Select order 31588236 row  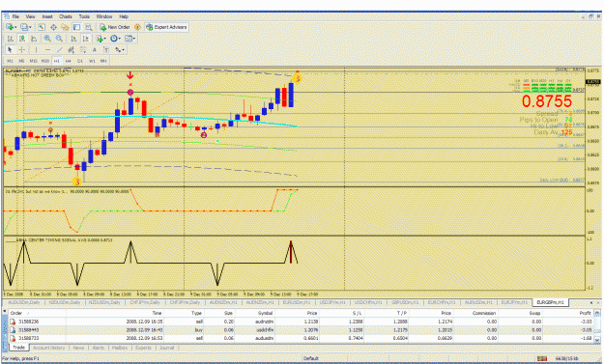(301, 322)
